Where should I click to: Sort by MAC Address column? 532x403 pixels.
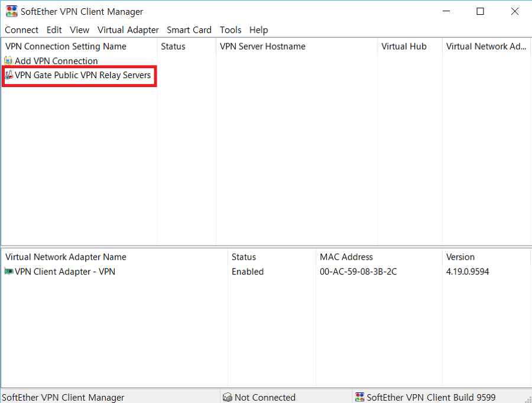[x=379, y=257]
